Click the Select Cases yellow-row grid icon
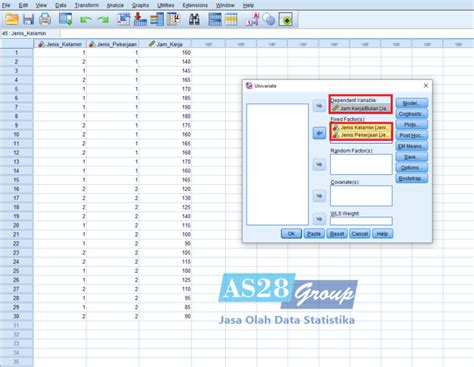474x367 pixels. (x=231, y=19)
